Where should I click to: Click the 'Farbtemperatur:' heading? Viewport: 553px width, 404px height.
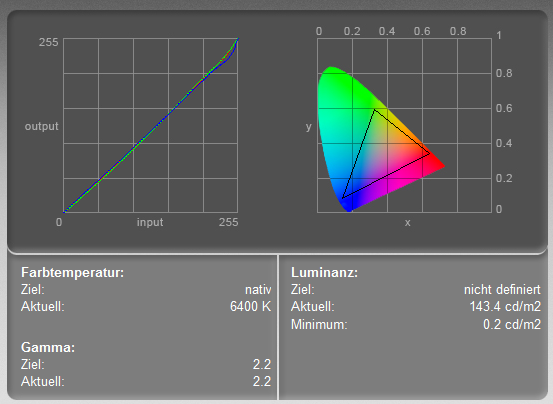coord(72,273)
